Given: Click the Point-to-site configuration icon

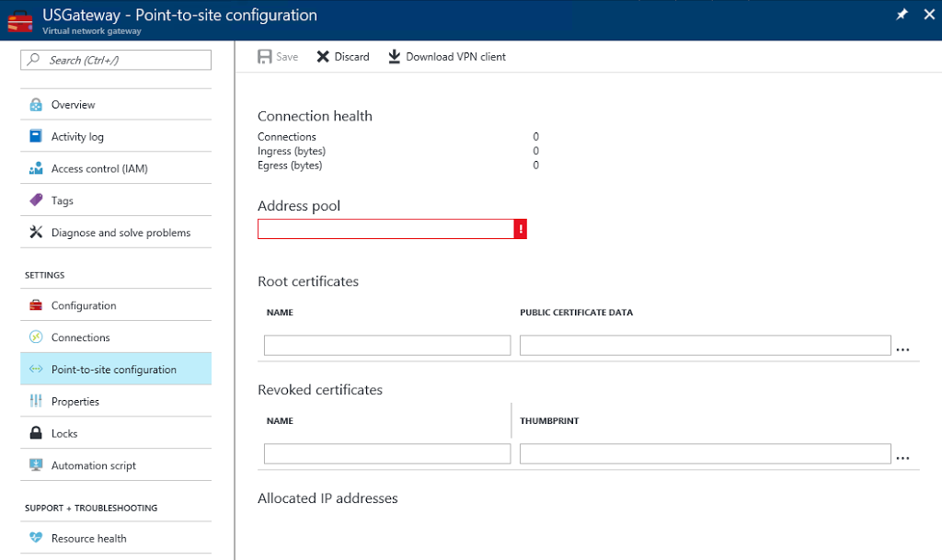Looking at the screenshot, I should 36,369.
